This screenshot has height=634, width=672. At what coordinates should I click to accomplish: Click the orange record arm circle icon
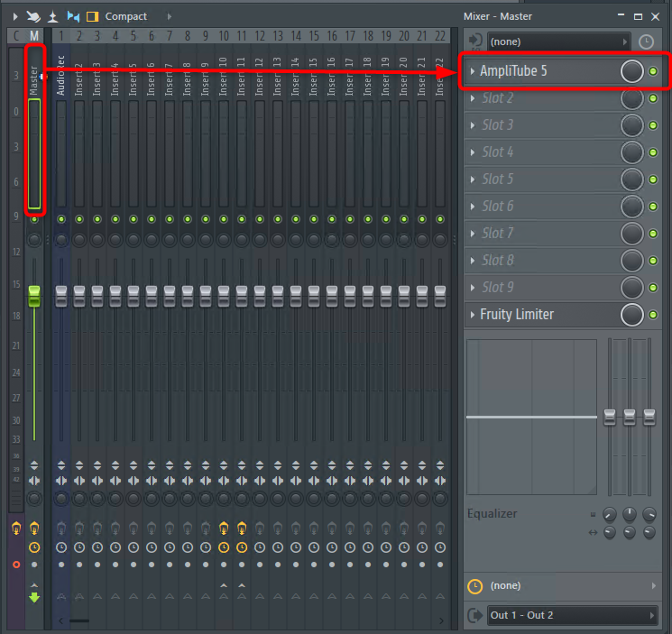click(x=15, y=565)
